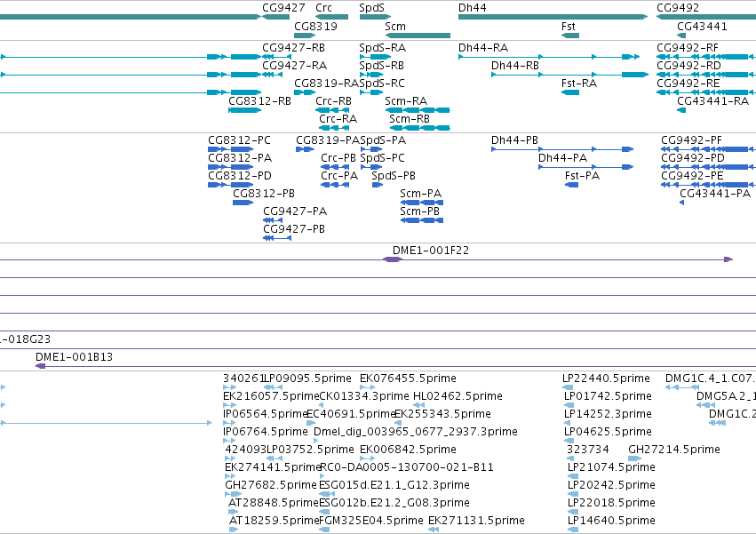Click EST LP22440.5prime
Screen dimensions: 756x534
point(568,387)
